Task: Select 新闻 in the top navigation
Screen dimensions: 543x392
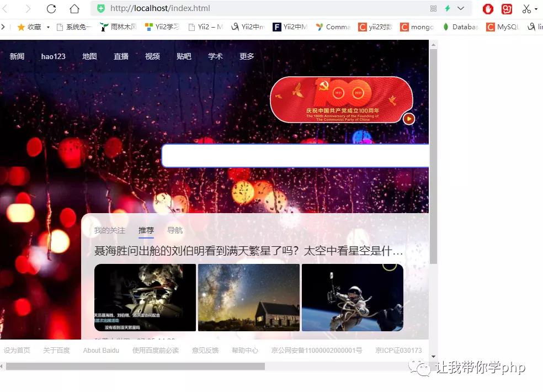Action: pos(17,56)
